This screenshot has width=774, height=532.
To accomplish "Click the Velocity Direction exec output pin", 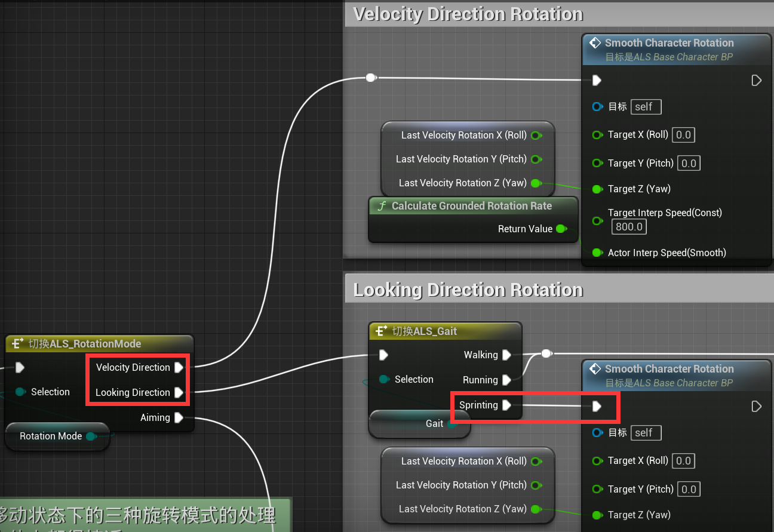I will click(x=179, y=367).
